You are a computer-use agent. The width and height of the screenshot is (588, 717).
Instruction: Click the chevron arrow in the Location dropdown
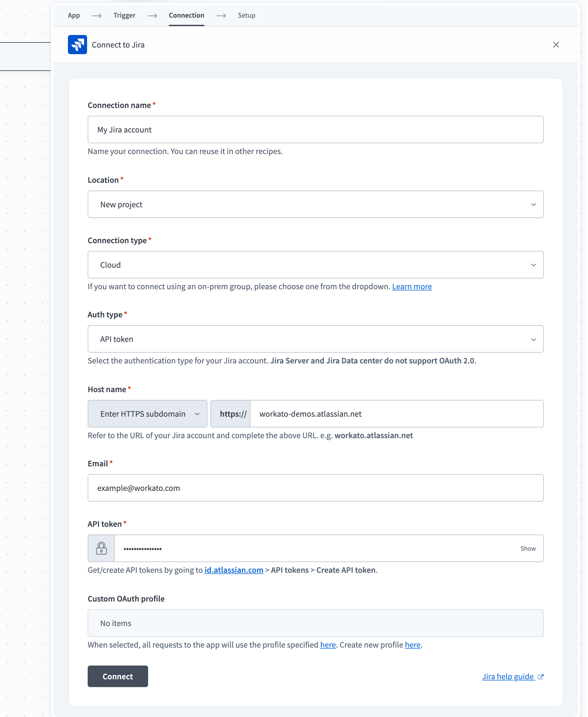(x=533, y=205)
